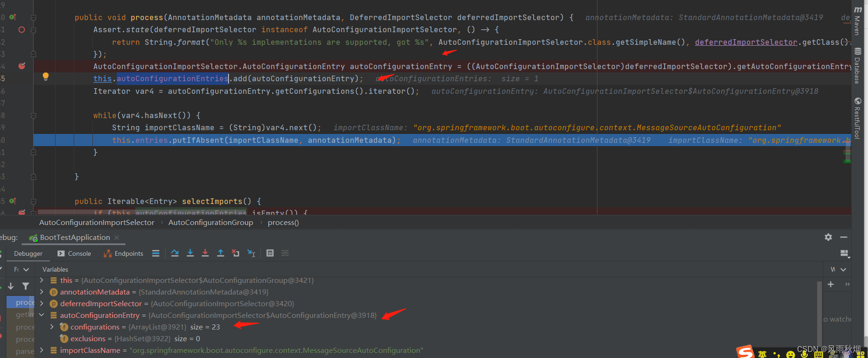Click the yellow intention lightbulb
The height and width of the screenshot is (358, 868).
coord(45,77)
